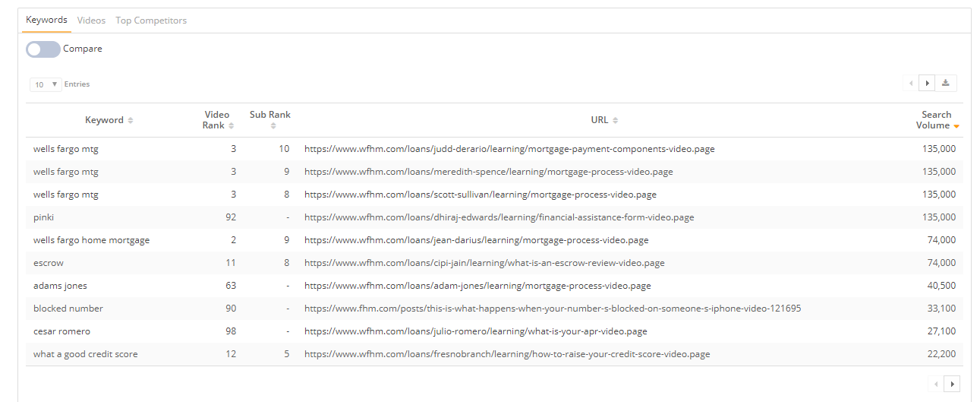Viewport: 980px width, 402px height.
Task: Select keyword 'adams jones'
Action: point(60,286)
